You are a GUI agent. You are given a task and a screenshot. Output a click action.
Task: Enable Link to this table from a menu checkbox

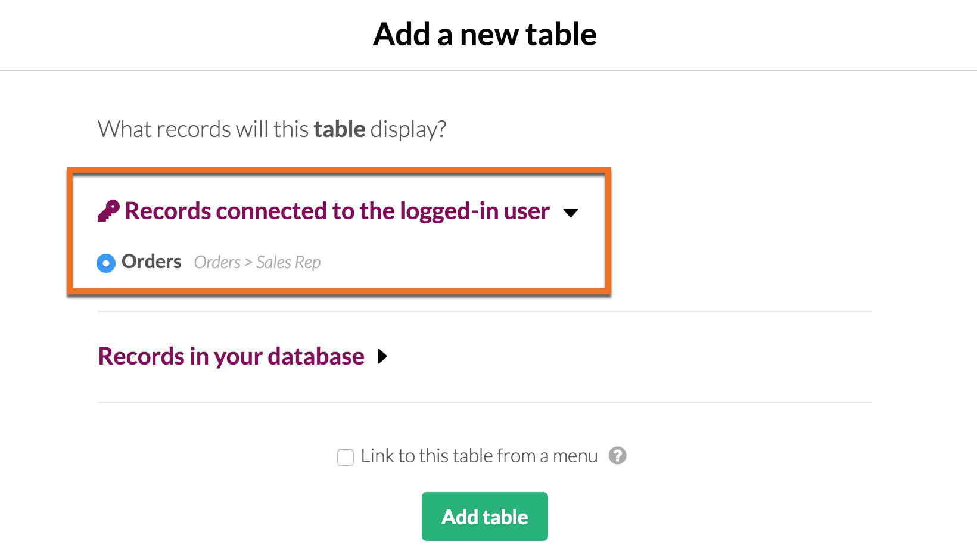point(346,457)
